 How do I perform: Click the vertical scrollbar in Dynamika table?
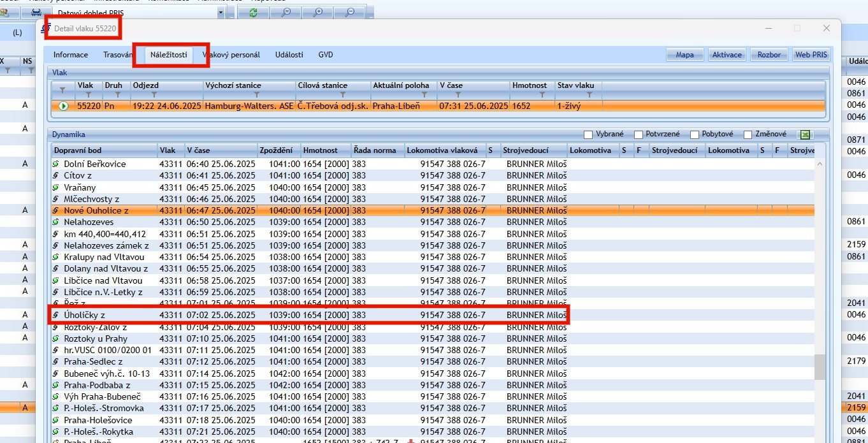pos(820,367)
